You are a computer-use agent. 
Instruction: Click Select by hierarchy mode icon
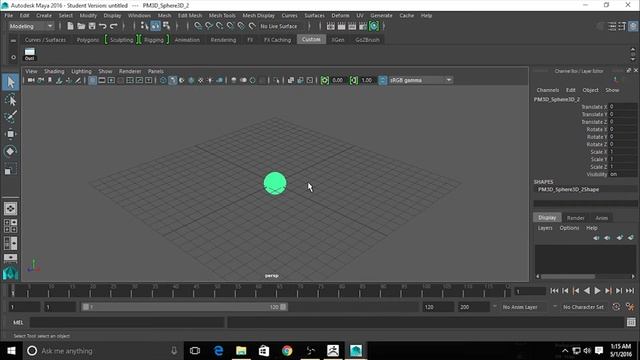(144, 26)
